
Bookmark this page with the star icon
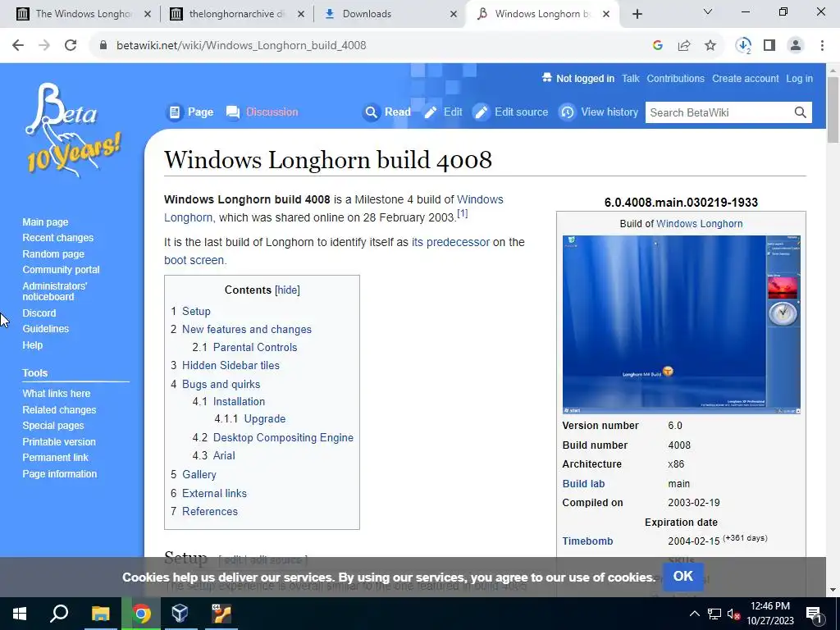tap(710, 46)
